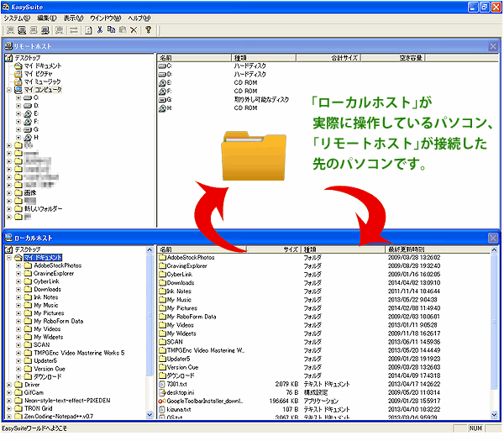Image resolution: width=504 pixels, height=441 pixels.
Task: Open the システム(S) menu
Action: point(18,17)
